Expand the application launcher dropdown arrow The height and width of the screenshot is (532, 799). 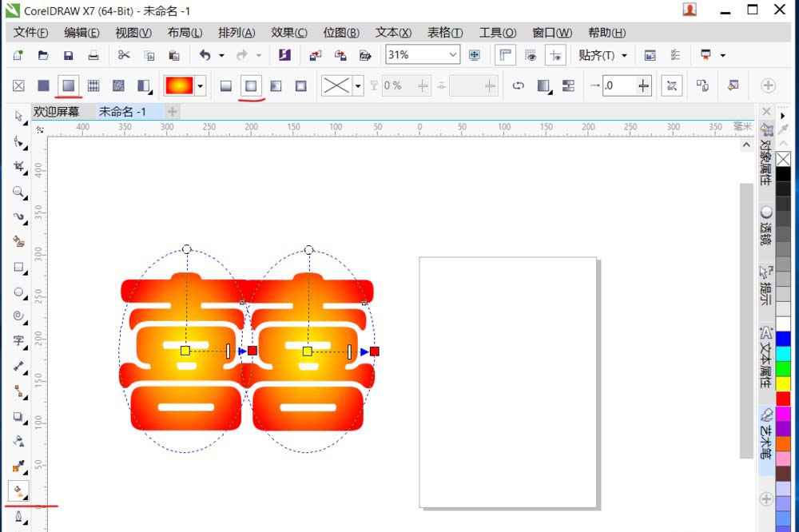point(722,55)
